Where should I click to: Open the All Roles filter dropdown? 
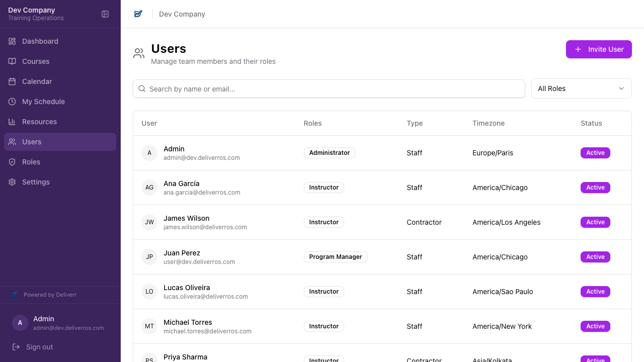582,88
